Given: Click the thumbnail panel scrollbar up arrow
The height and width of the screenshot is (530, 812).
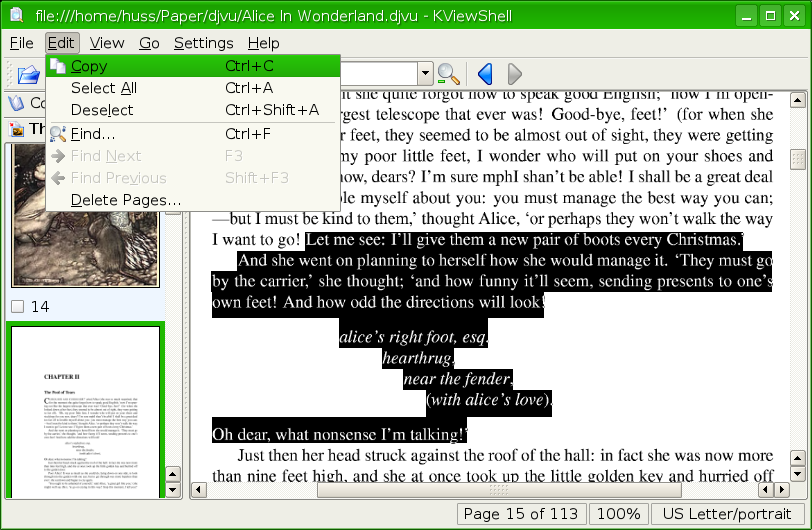Looking at the screenshot, I should point(172,474).
